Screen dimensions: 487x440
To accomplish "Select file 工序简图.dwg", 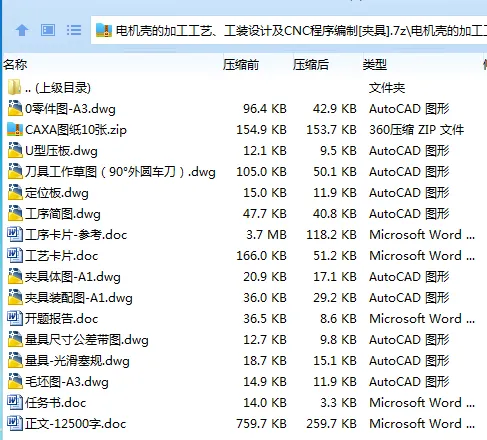I will click(x=63, y=214).
